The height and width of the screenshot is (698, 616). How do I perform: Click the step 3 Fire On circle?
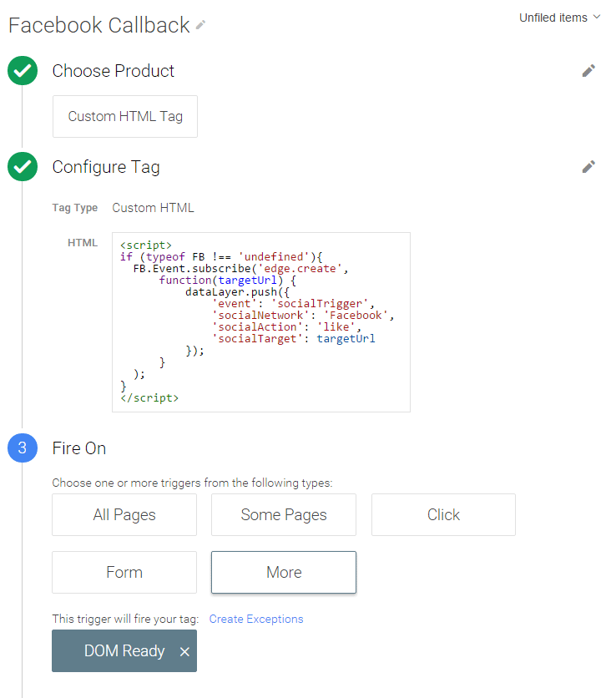[23, 448]
